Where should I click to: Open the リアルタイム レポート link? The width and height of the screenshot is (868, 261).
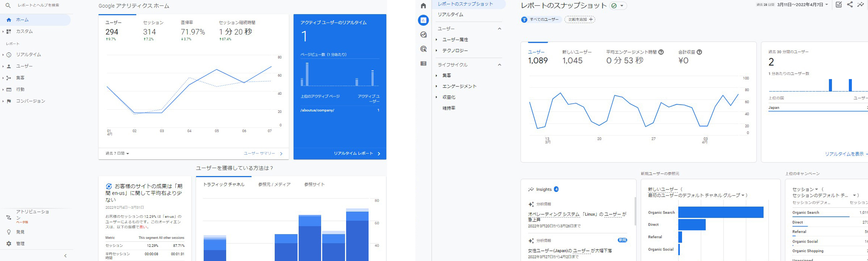coord(357,154)
